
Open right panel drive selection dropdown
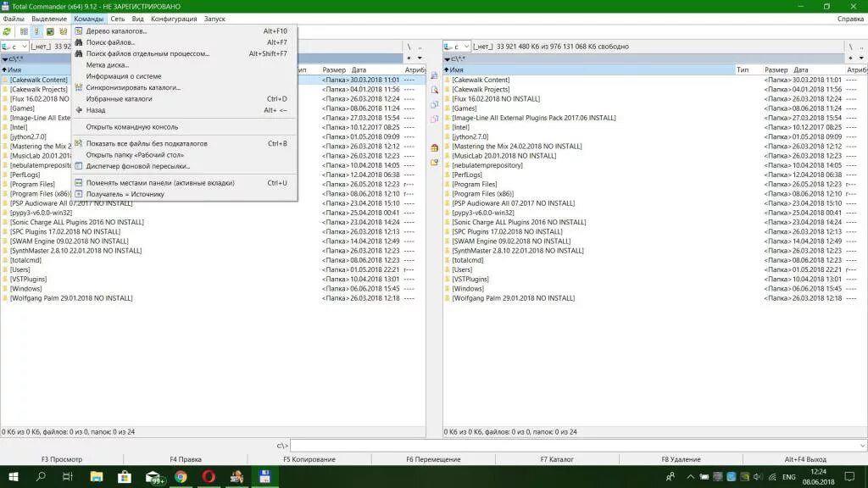457,47
